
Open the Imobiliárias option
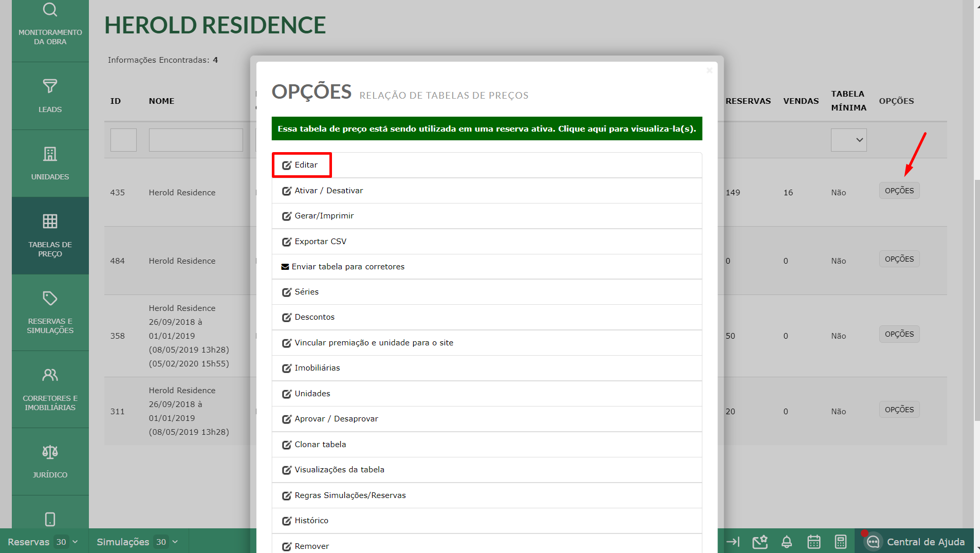click(487, 368)
